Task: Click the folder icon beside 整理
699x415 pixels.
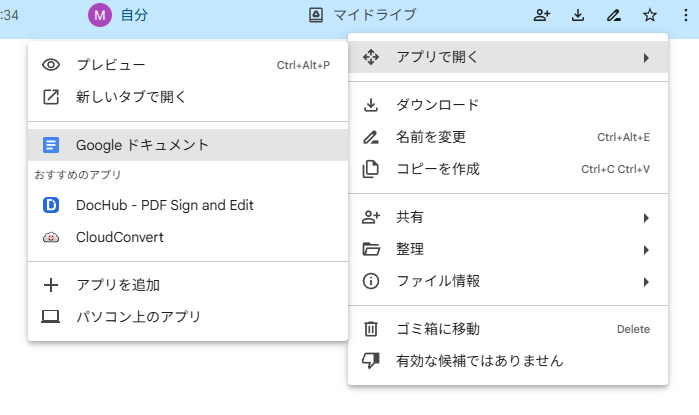Action: click(371, 249)
